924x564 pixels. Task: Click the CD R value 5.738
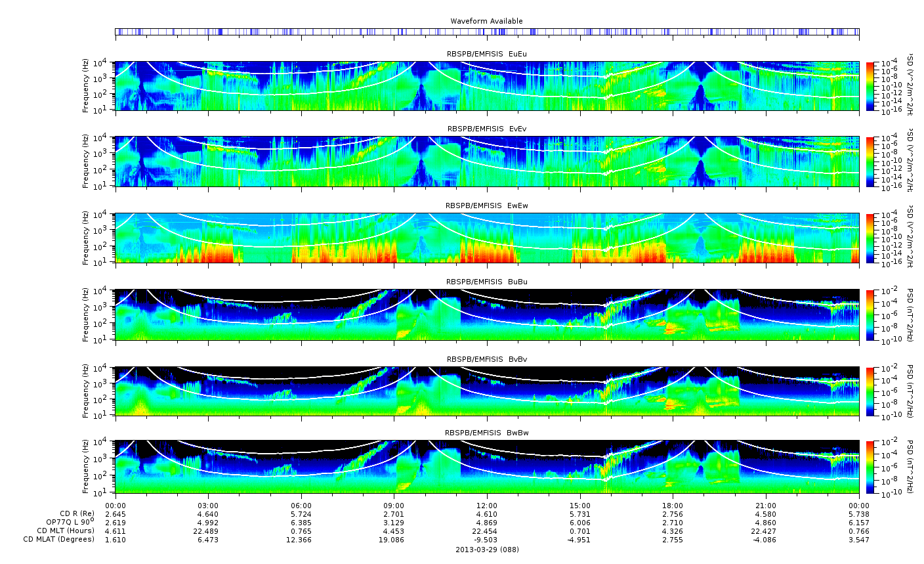pos(858,513)
